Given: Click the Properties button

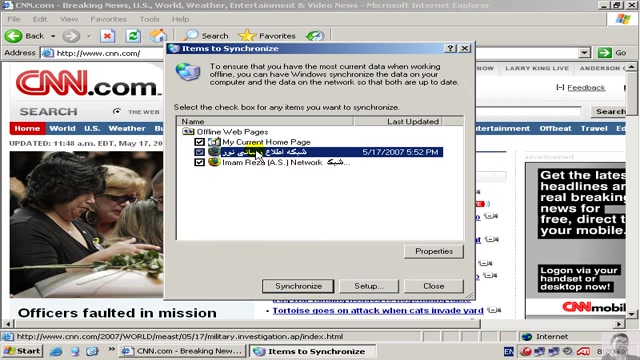Looking at the screenshot, I should click(x=434, y=251).
